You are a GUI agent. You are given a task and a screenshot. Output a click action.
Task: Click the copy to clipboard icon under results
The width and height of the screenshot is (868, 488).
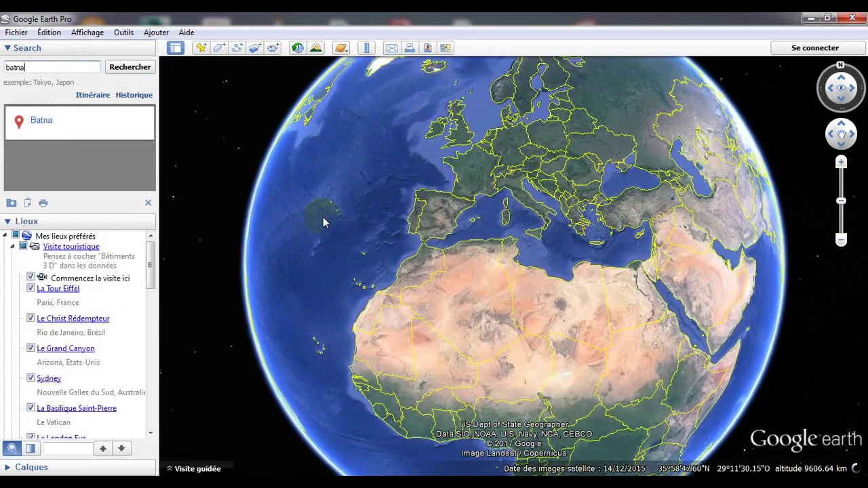coord(28,203)
